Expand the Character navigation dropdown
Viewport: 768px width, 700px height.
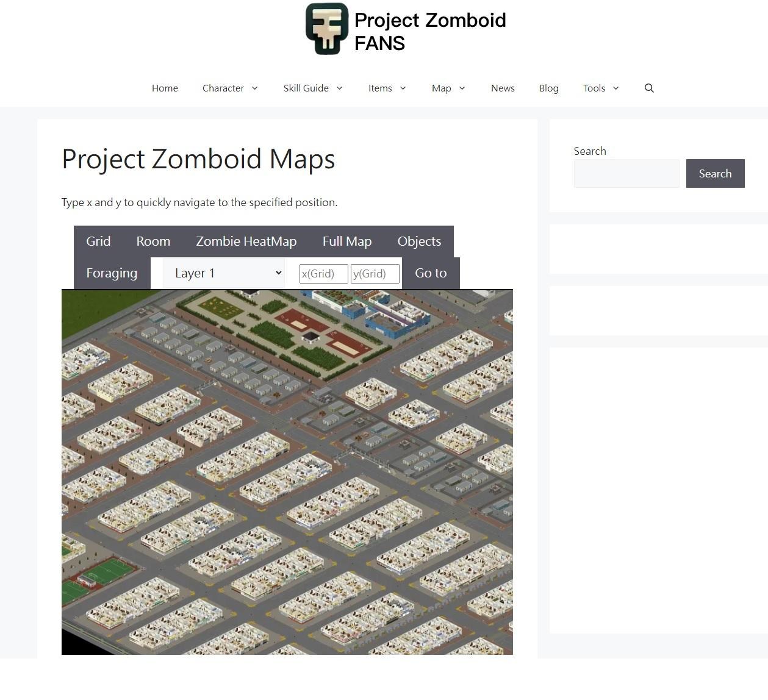point(230,88)
